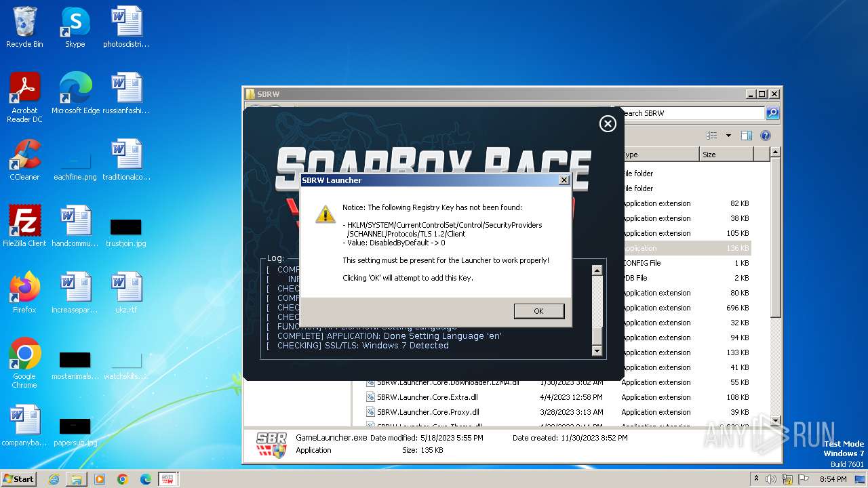Click the circled X on launcher splash
Screen dimensions: 868x488
coord(608,123)
